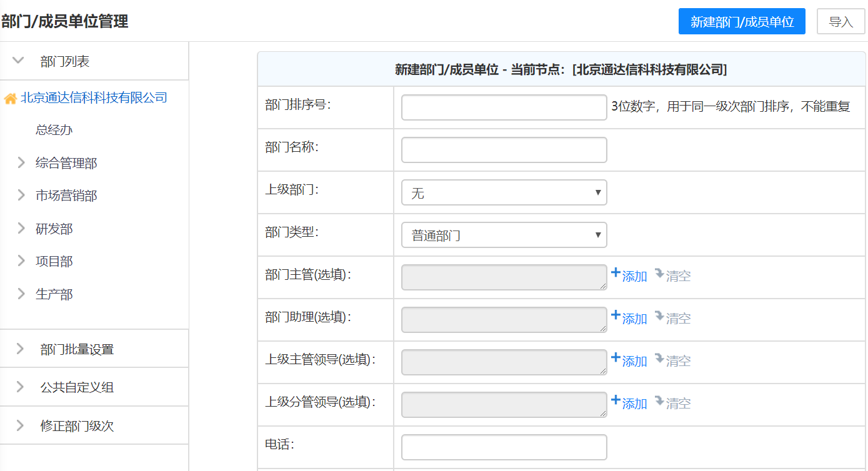Click the home icon beside 北京通达信科科技有限公司
Viewport: 868px width, 471px height.
point(10,99)
